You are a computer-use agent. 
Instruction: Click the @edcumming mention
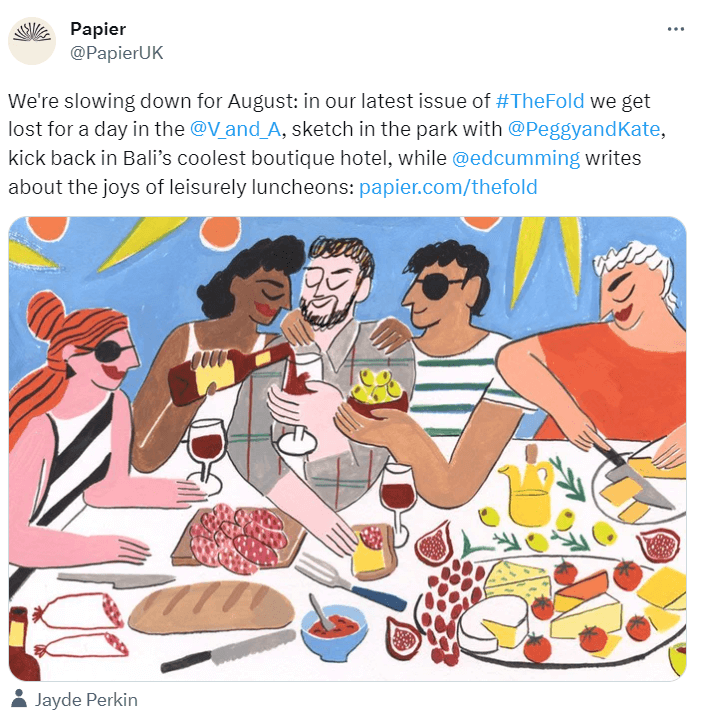click(x=516, y=158)
